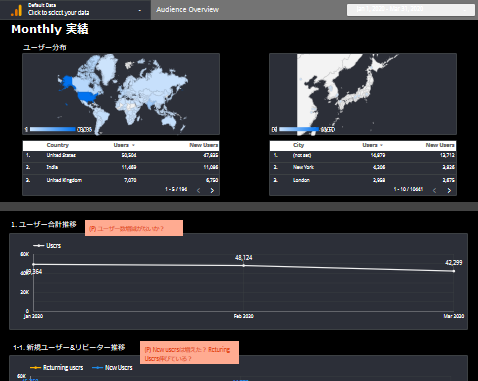Click the city table page count text
This screenshot has height=381, width=478.
[x=408, y=189]
